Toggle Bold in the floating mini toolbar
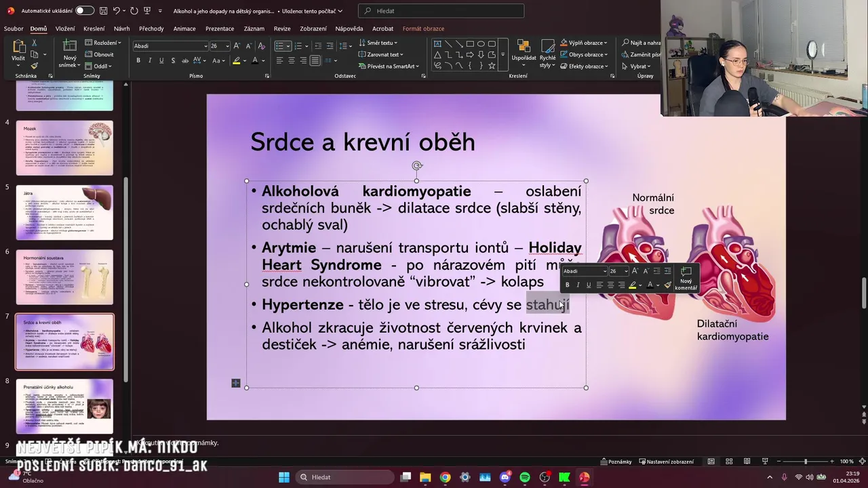The width and height of the screenshot is (868, 488). [568, 285]
